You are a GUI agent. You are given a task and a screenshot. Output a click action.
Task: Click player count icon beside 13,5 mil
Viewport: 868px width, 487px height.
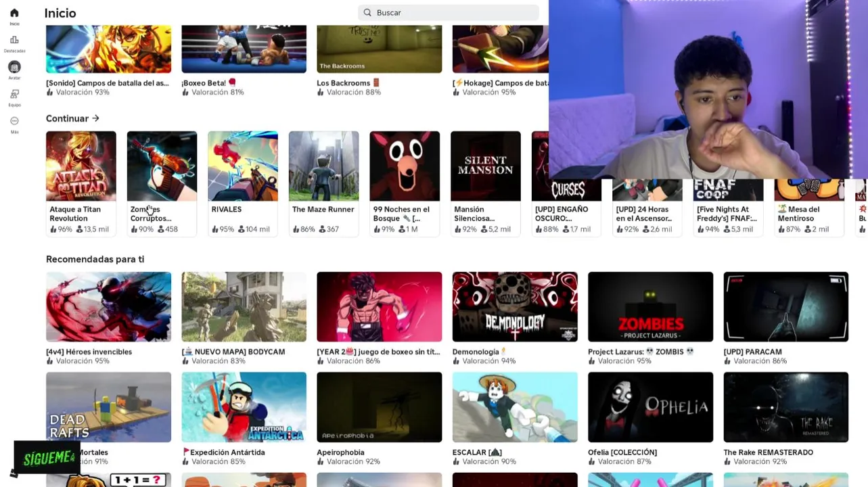tap(79, 229)
